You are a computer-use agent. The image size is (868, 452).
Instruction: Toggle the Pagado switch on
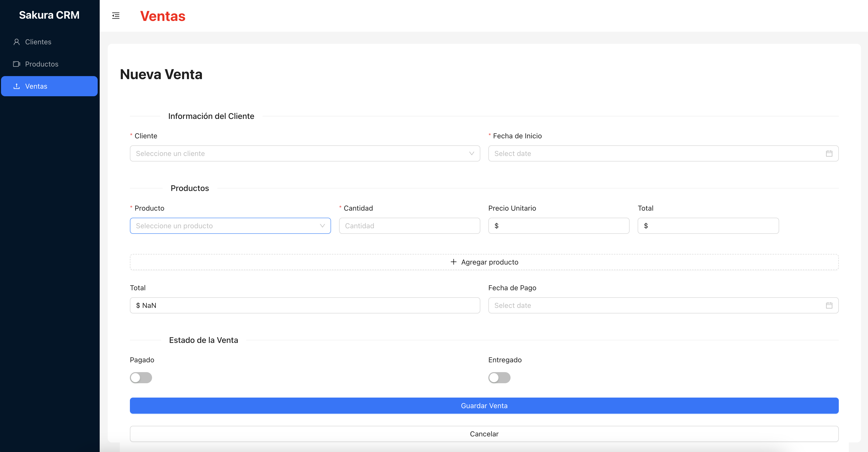pyautogui.click(x=141, y=377)
